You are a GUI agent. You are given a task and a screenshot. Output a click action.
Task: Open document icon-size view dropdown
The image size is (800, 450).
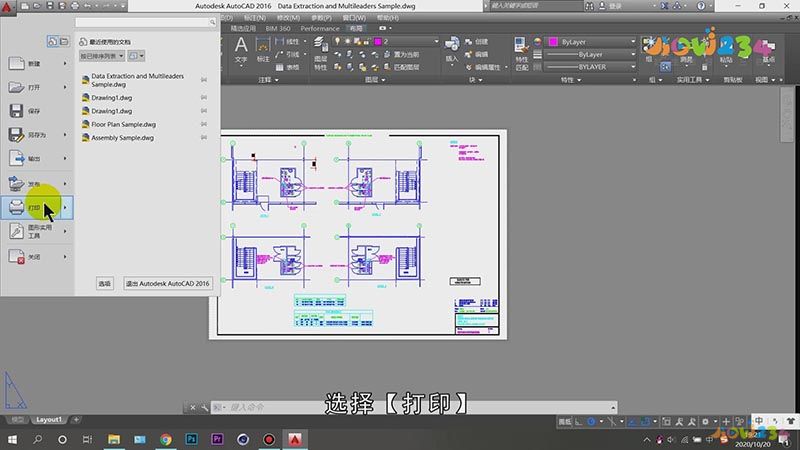[136, 56]
